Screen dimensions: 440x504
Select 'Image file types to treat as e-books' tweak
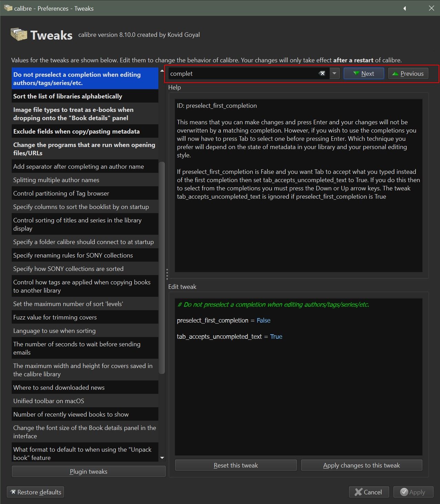click(85, 114)
